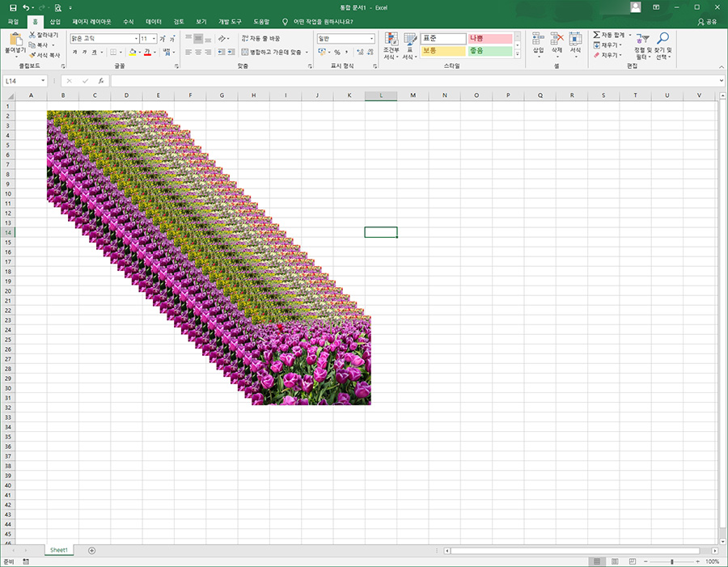Open Merge & Center (병합하고 가운데 맞춤) dropdown arrow
The image size is (728, 567).
[x=307, y=52]
